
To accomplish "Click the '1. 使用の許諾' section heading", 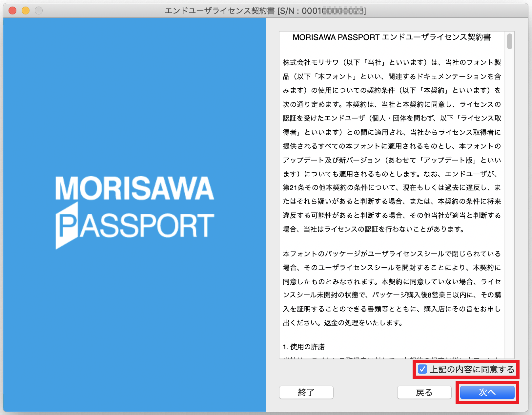I will pos(304,347).
